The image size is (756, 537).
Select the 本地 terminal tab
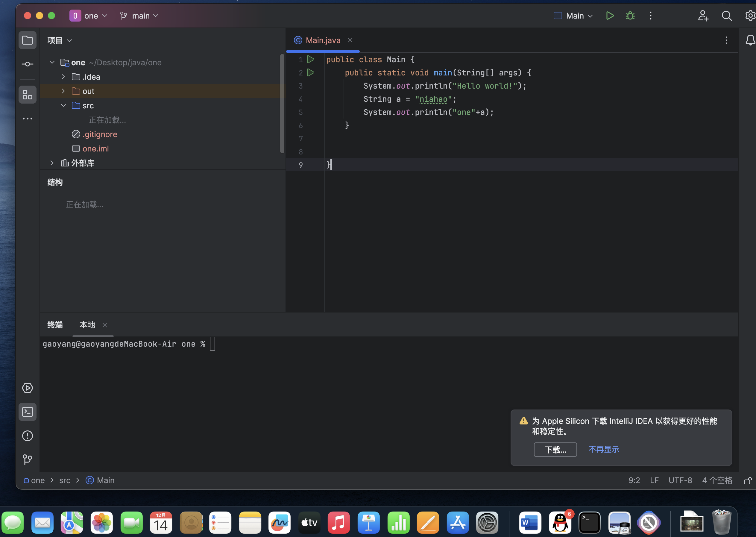coord(87,325)
